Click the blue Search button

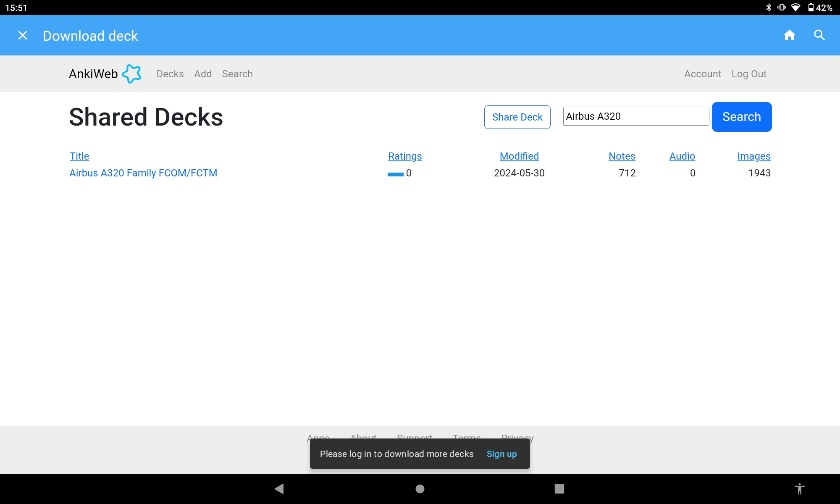point(742,117)
